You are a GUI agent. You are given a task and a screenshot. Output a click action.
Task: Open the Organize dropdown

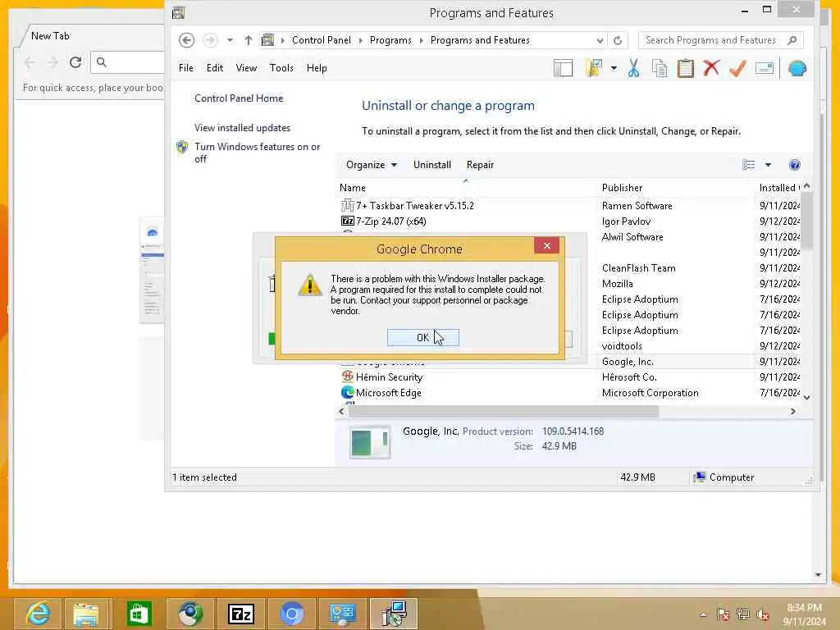pos(372,164)
